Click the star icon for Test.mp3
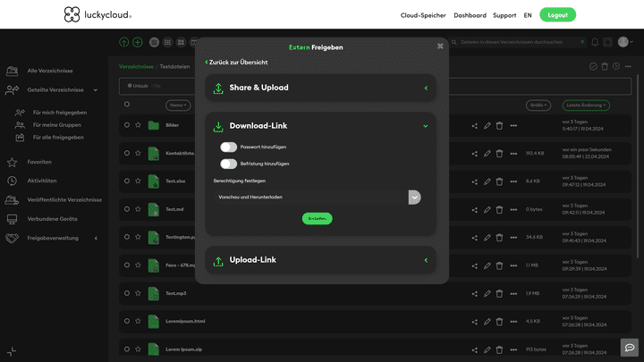This screenshot has height=362, width=644. click(x=138, y=293)
